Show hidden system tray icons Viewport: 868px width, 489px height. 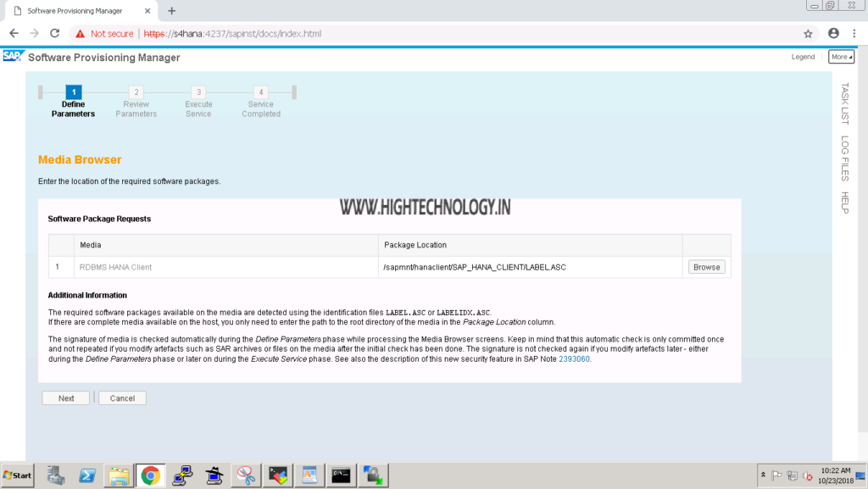(763, 475)
